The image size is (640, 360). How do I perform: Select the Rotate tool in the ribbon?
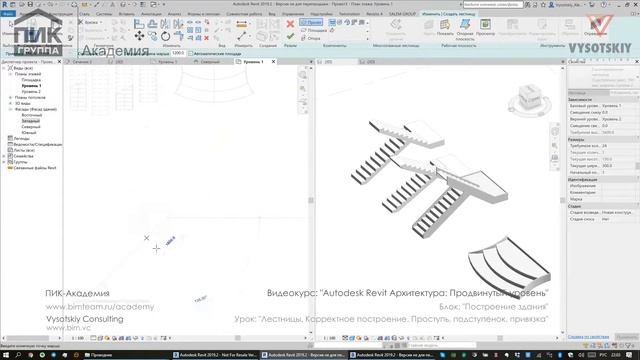(x=165, y=36)
